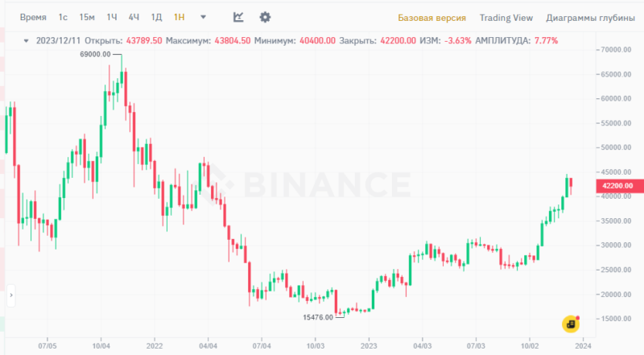644x355 pixels.
Task: Open Диаграммы глубины tab
Action: coord(589,17)
